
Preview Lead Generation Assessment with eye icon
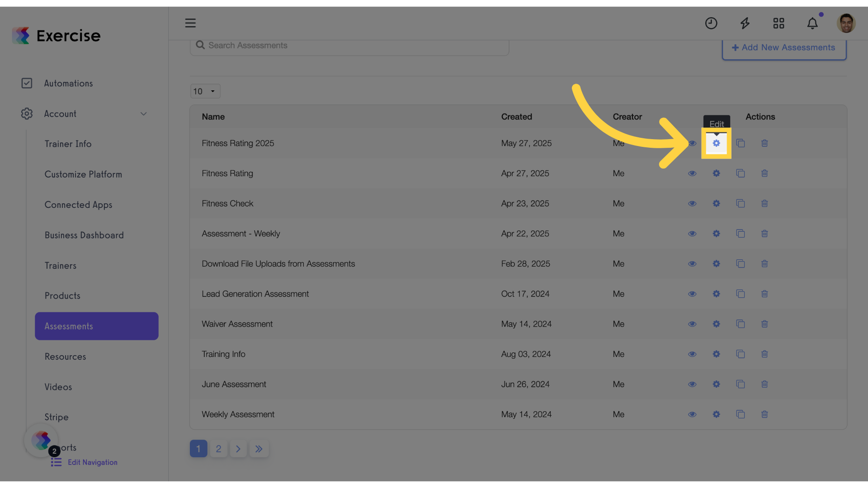tap(692, 294)
